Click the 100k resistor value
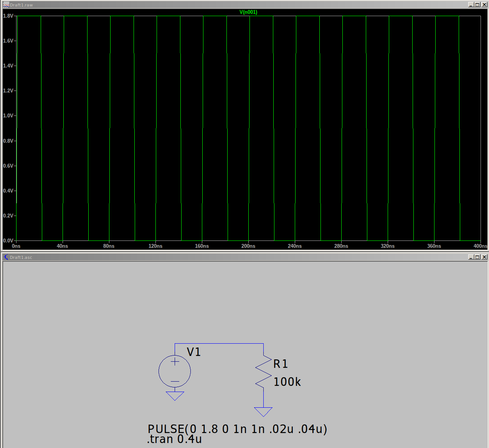This screenshot has height=448, width=489. point(287,382)
